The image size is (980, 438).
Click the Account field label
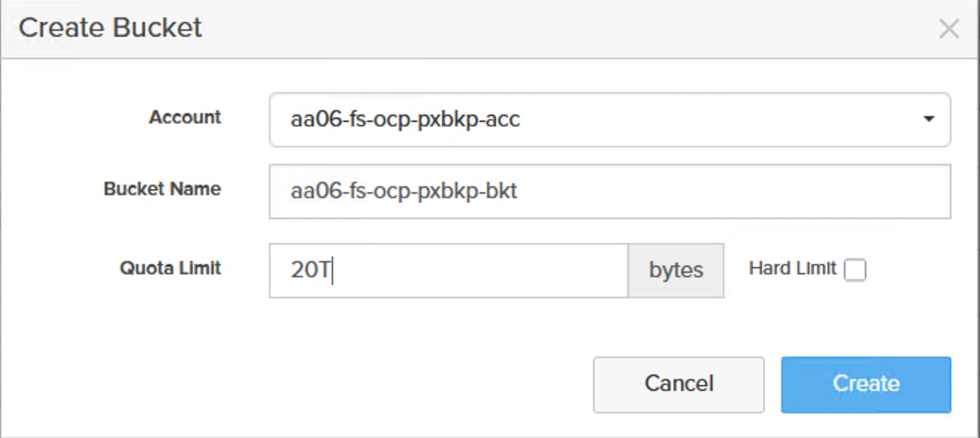pyautogui.click(x=185, y=117)
